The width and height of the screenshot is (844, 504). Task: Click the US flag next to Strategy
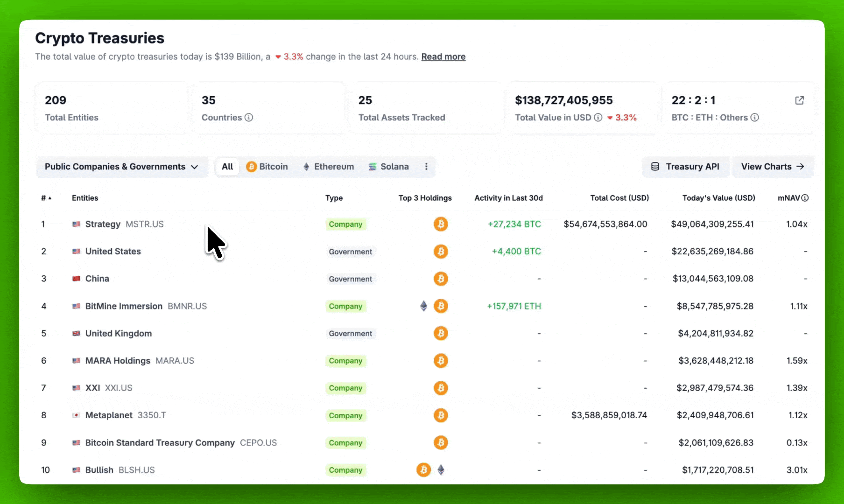tap(76, 224)
